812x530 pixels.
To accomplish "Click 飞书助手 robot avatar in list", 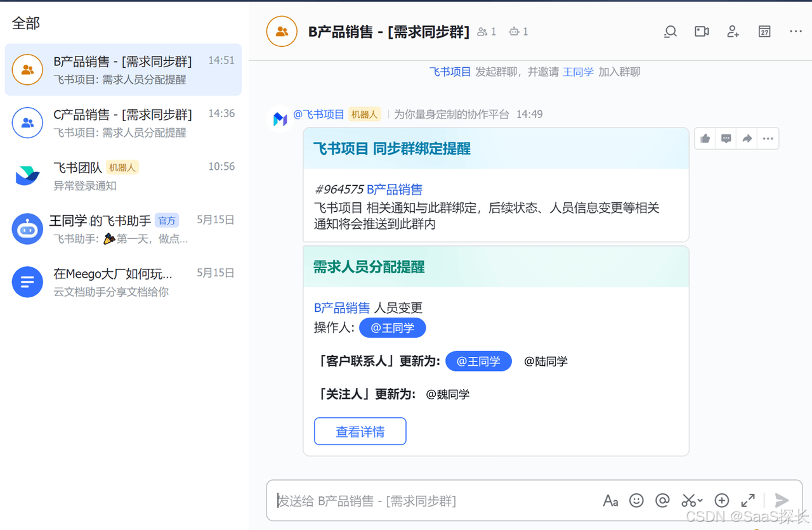I will pos(27,229).
